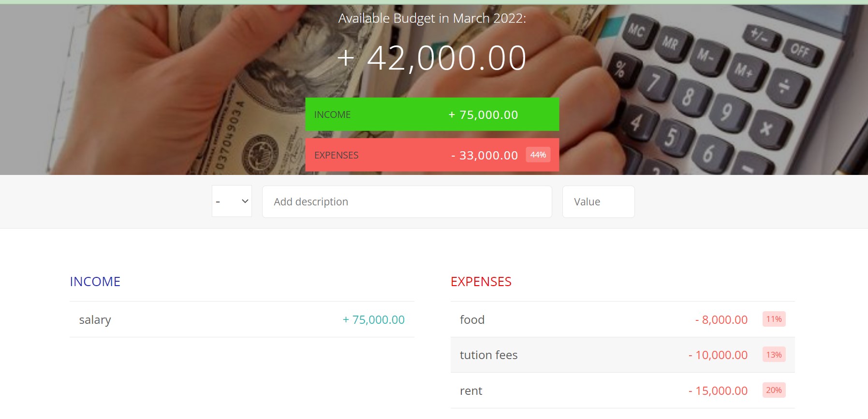Click the Available Budget in March 2022 title
Image resolution: width=868 pixels, height=419 pixels.
(431, 18)
